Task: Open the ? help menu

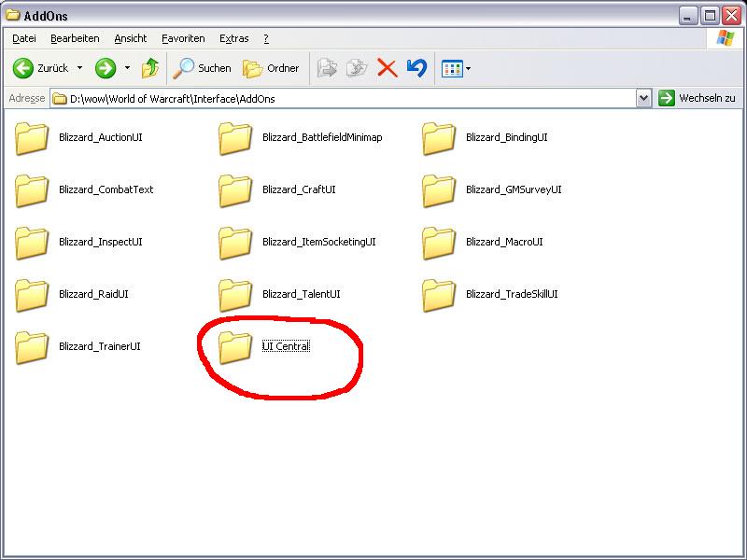Action: (x=266, y=38)
